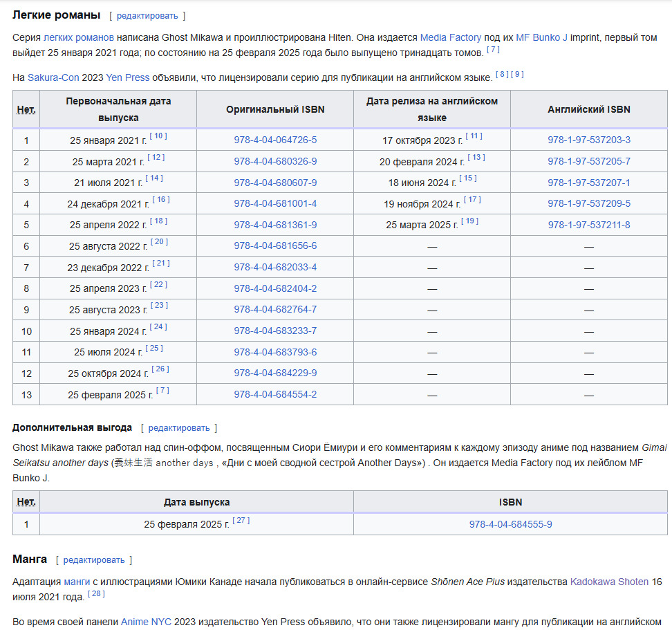Edit the 'Манга' section
Image resolution: width=672 pixels, height=630 pixels.
[93, 559]
